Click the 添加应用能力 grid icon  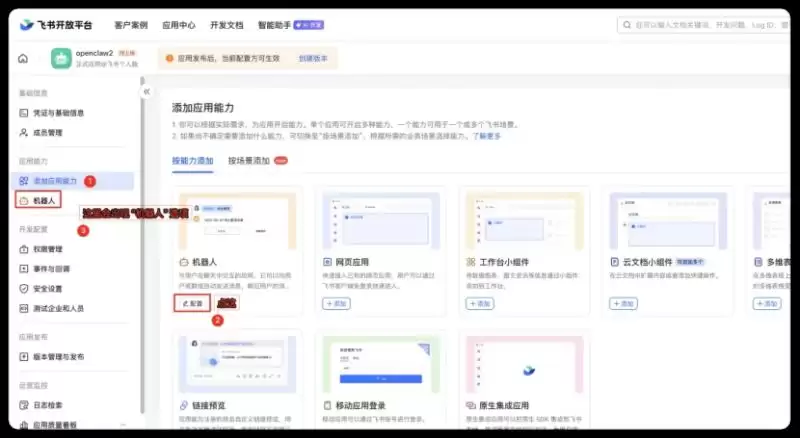23,181
